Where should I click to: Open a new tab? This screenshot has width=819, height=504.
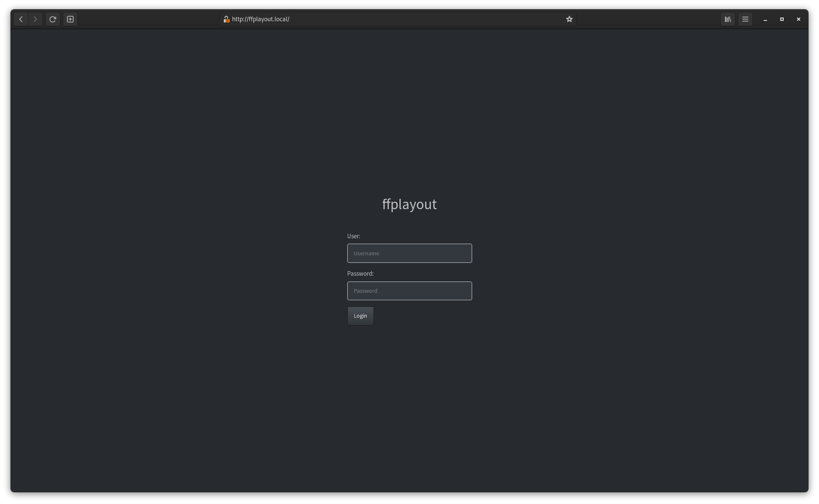pyautogui.click(x=70, y=19)
